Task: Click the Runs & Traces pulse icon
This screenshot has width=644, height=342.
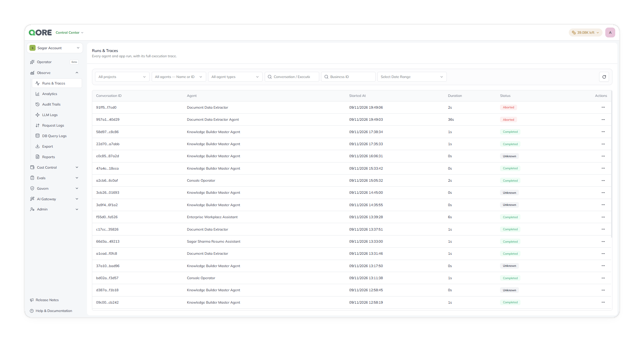Action: click(x=37, y=83)
